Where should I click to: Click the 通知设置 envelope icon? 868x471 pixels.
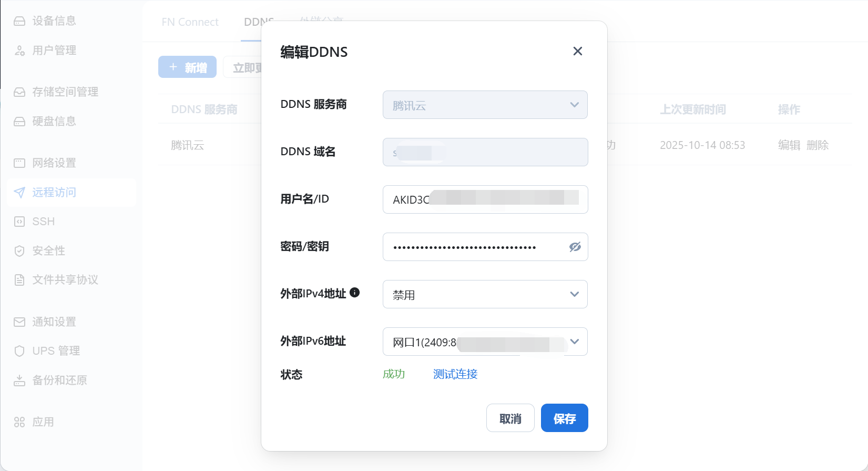pyautogui.click(x=19, y=322)
